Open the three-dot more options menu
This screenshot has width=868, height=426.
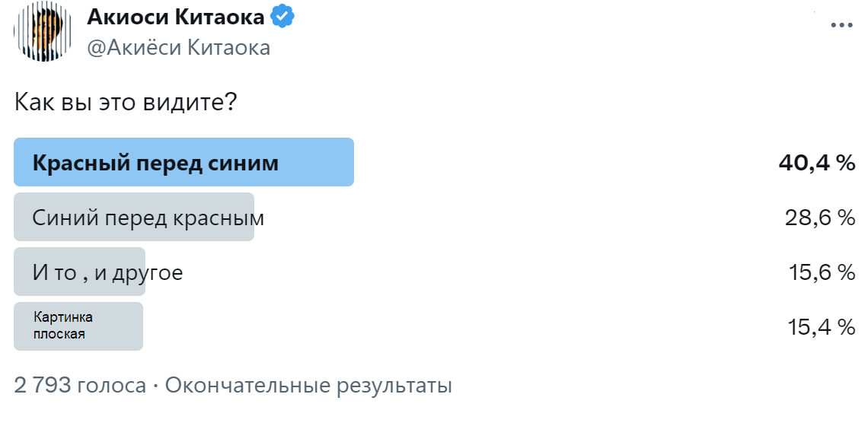click(841, 25)
